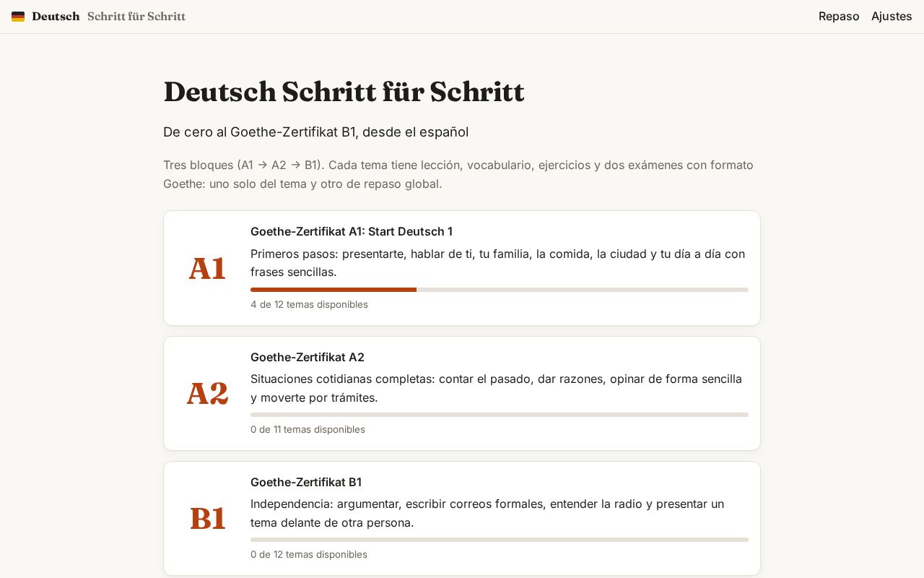Click "0 de 11 temas disponibles" text
The image size is (924, 578).
308,429
